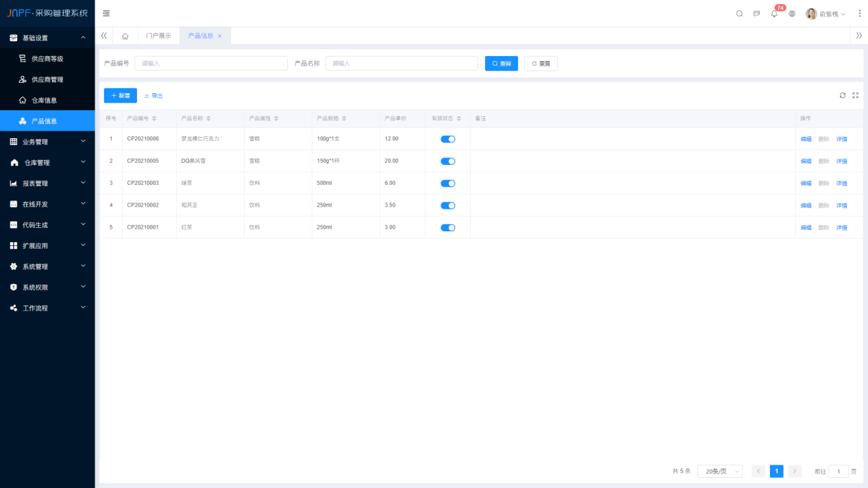Screen dimensions: 868x488
Task: Toggle fullscreen table view icon
Action: [x=855, y=96]
